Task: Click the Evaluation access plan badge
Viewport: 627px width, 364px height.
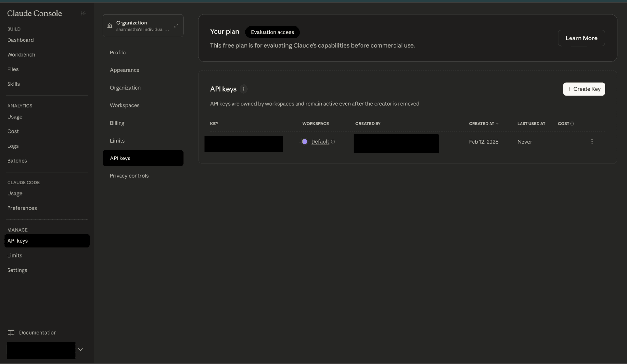Action: pyautogui.click(x=272, y=32)
